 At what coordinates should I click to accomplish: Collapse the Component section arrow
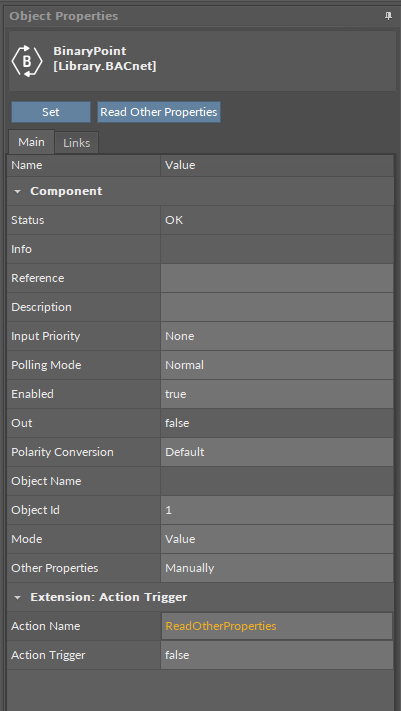click(18, 191)
